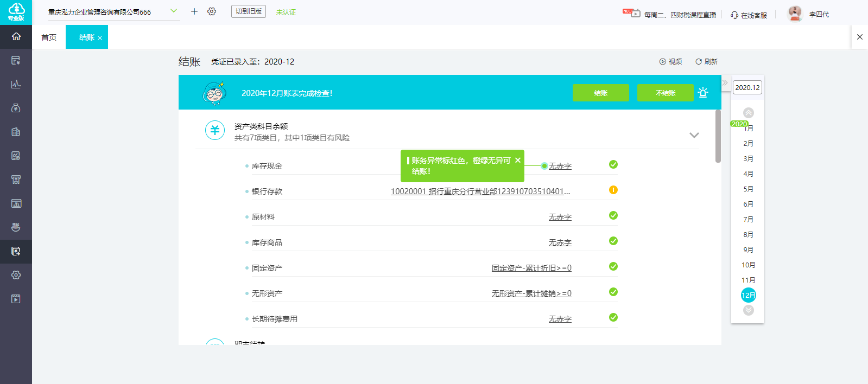Open the company name dropdown
This screenshot has width=868, height=384.
(x=174, y=11)
